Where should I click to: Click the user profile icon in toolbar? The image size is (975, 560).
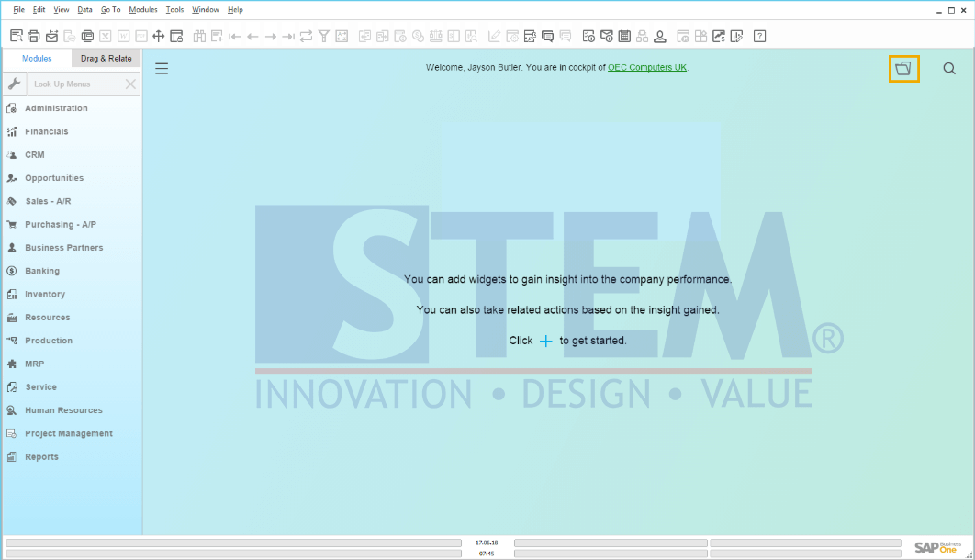(660, 36)
